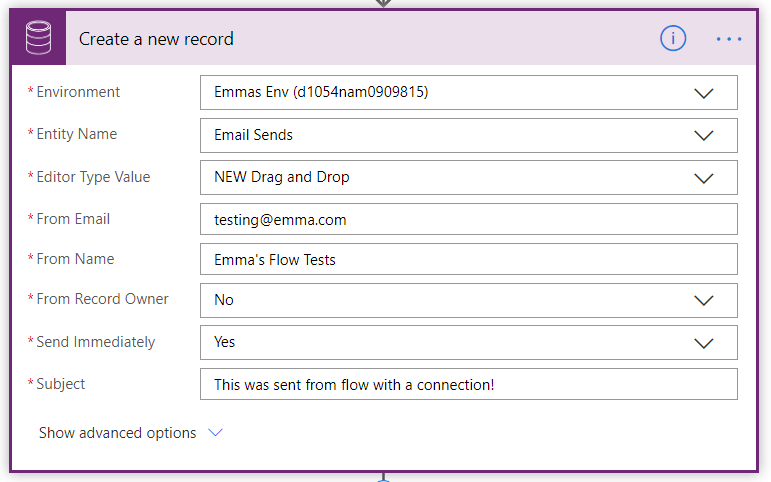Click the connector arrow above the action card
Image resolution: width=771 pixels, height=482 pixels.
[383, 3]
